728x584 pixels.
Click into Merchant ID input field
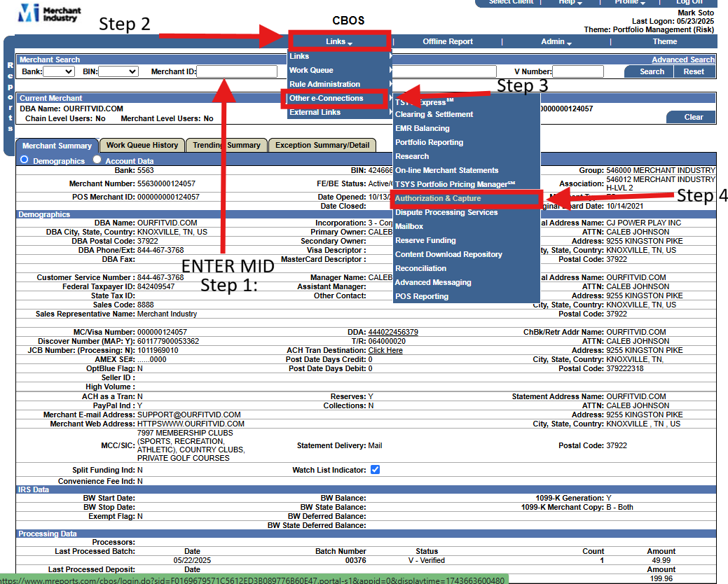coord(237,71)
